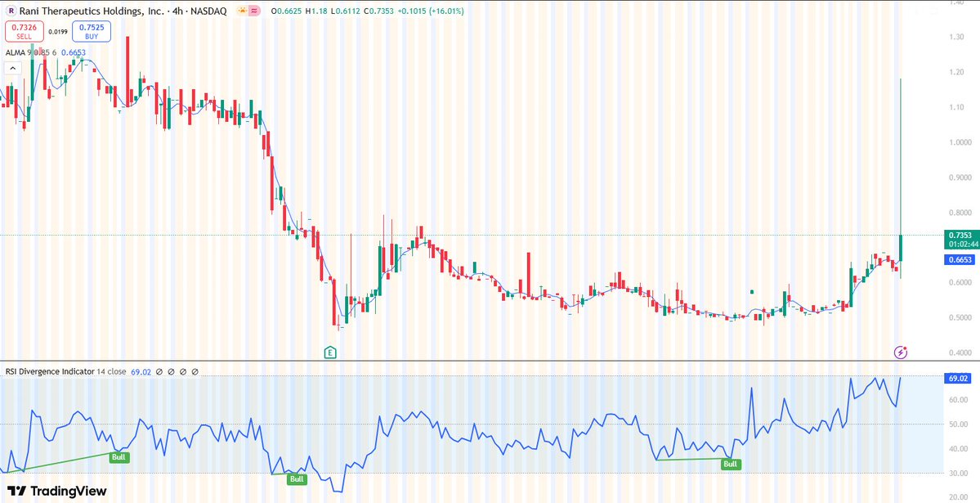Click the 1.10 price axis level
The height and width of the screenshot is (503, 980).
coord(957,108)
